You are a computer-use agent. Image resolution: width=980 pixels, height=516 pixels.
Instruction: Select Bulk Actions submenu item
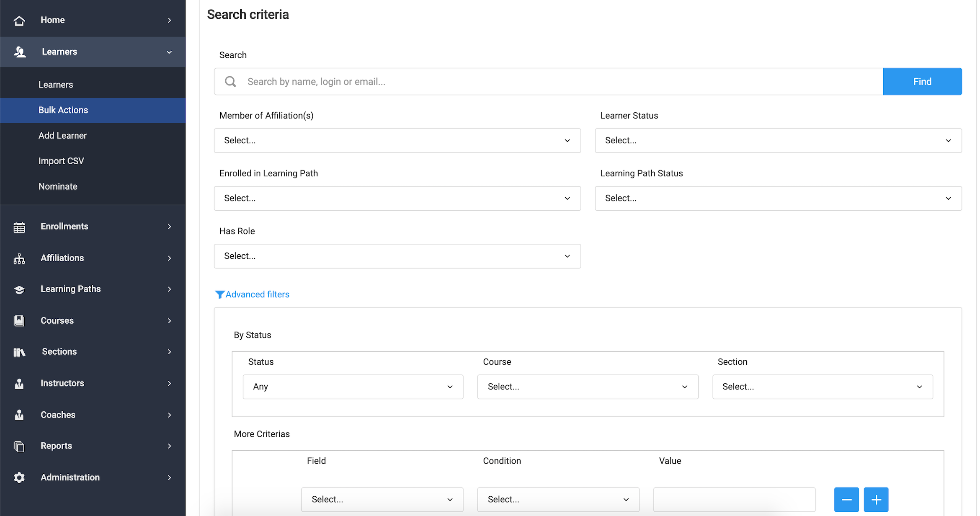(93, 110)
